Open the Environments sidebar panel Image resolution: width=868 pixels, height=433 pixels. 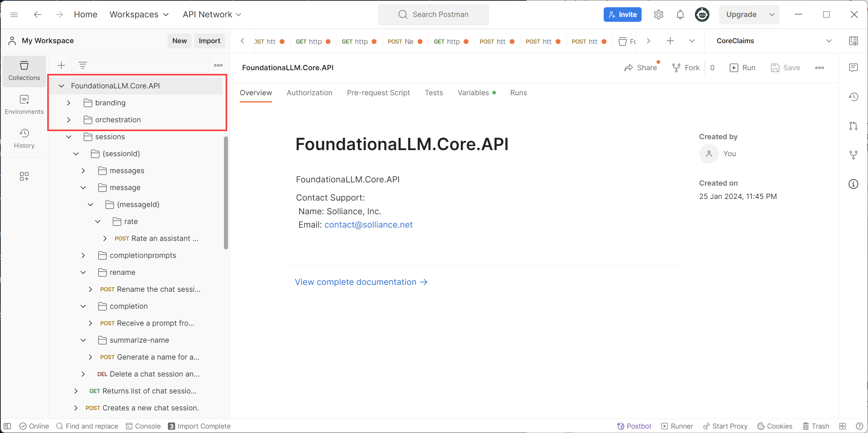point(24,105)
